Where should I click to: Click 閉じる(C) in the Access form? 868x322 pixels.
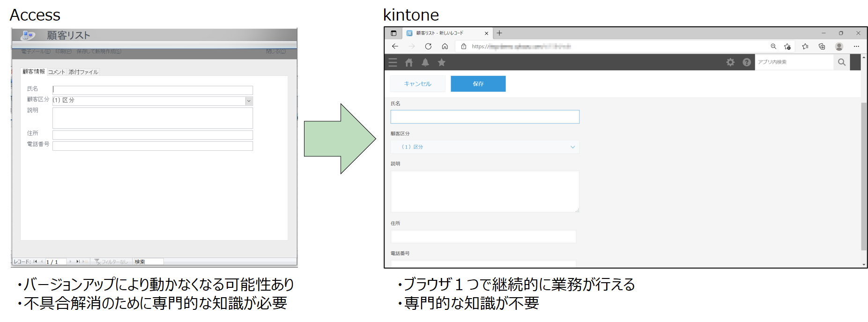[x=276, y=51]
